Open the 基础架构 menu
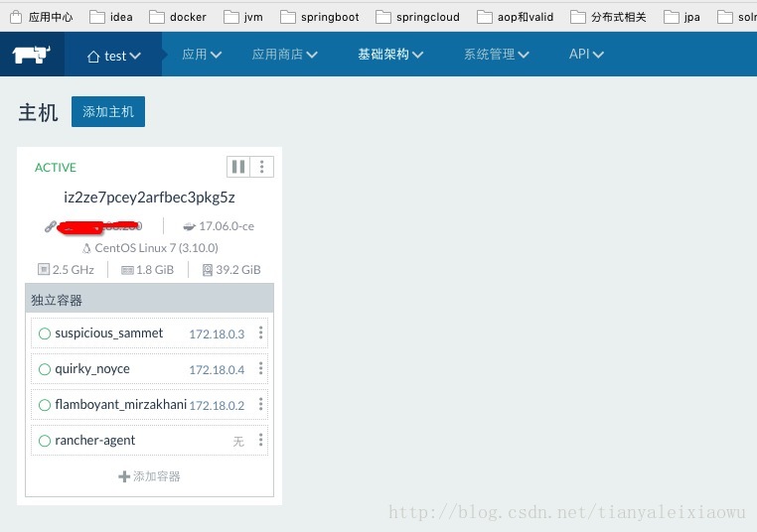Screen dimensions: 757x532 tap(390, 54)
